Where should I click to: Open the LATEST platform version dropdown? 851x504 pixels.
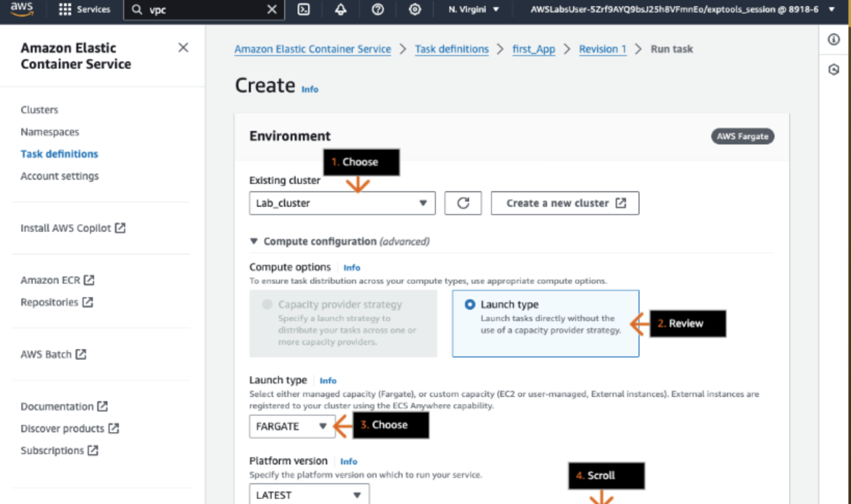tap(309, 495)
